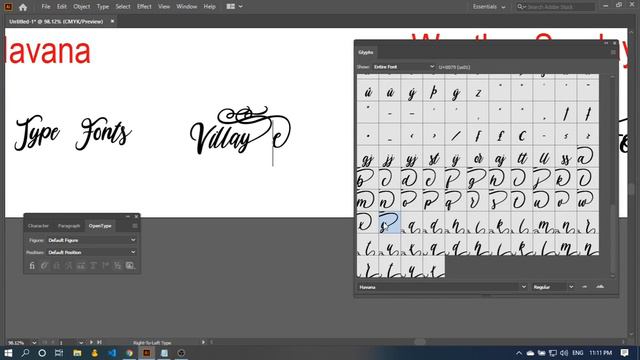Focus the Search Adobe Stock field
640x360 pixels.
555,7
